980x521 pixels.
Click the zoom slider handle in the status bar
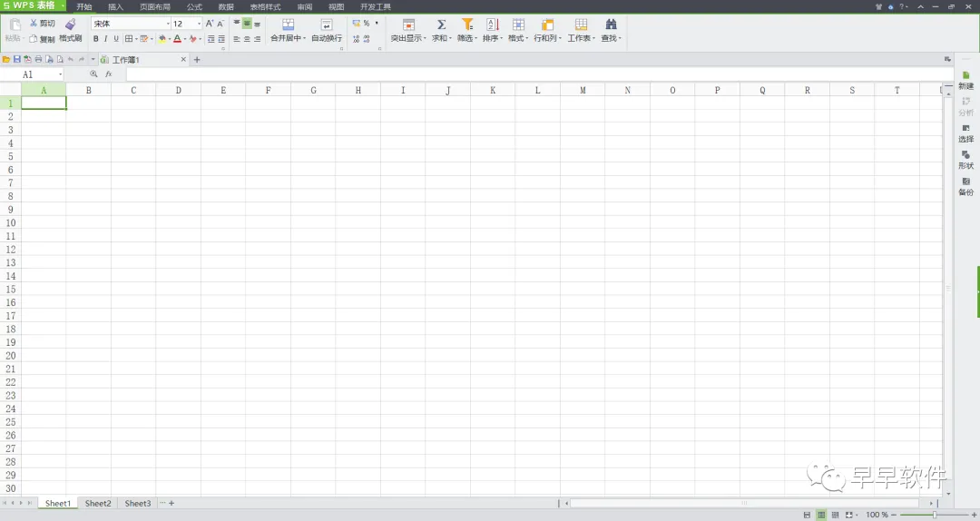click(x=935, y=515)
